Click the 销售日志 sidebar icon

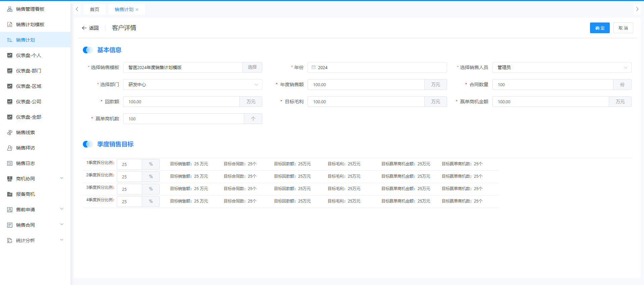click(10, 163)
